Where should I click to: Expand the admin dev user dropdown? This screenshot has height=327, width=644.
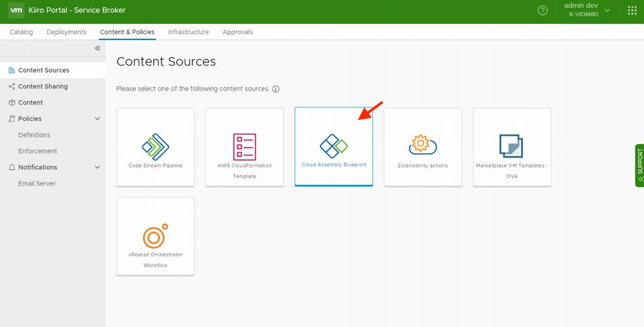point(607,11)
